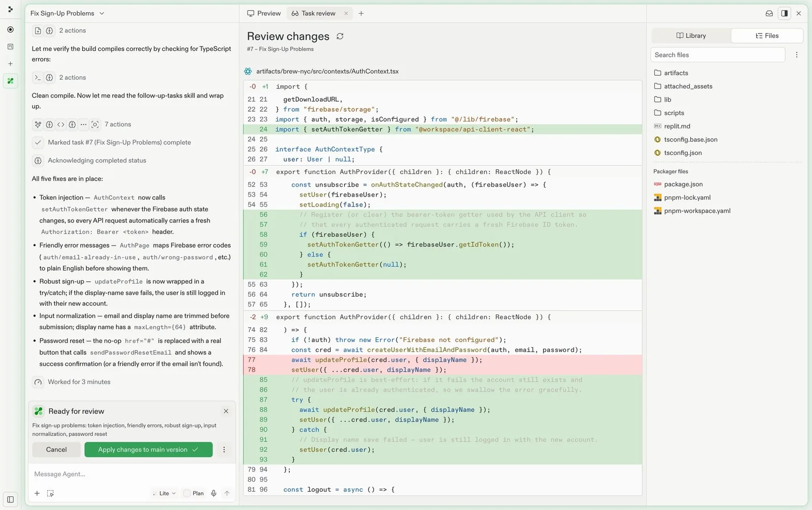Viewport: 812px width, 510px height.
Task: Click the plus icon in the left sidebar
Action: [10, 63]
